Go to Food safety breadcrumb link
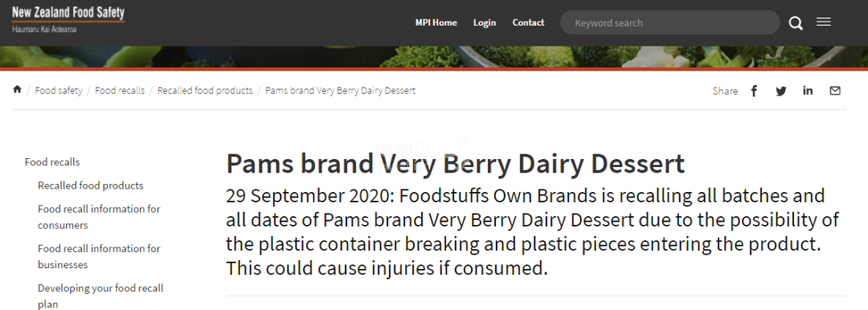This screenshot has height=310, width=868. (59, 90)
